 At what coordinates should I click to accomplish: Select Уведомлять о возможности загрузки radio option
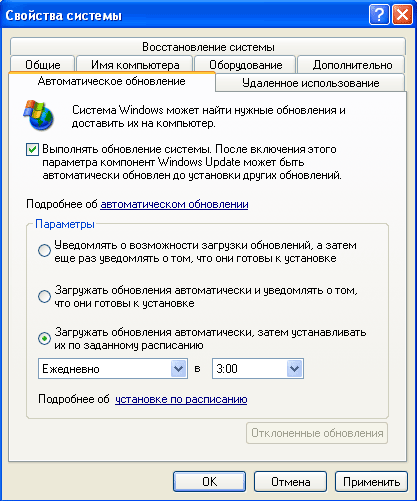click(x=44, y=251)
